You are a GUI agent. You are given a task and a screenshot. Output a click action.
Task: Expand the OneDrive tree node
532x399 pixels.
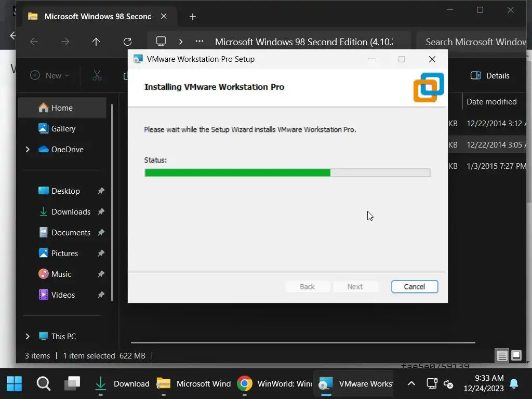coord(28,149)
